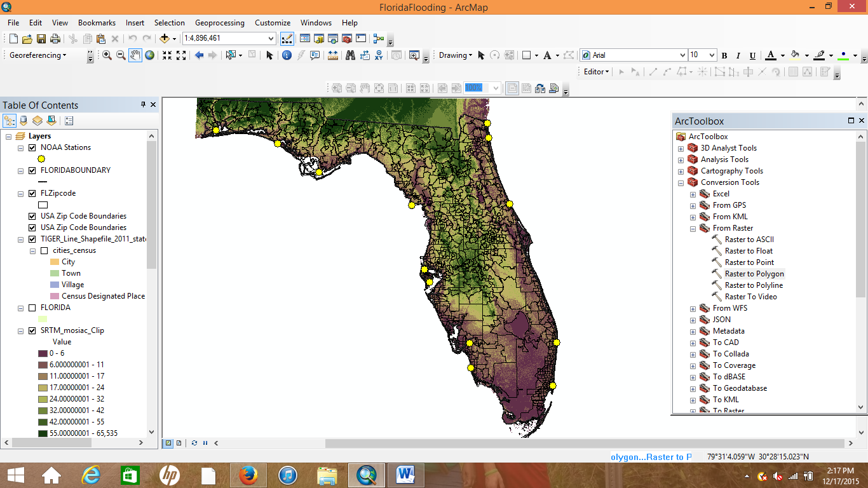
Task: Open Microsoft Word from the taskbar
Action: tap(405, 475)
